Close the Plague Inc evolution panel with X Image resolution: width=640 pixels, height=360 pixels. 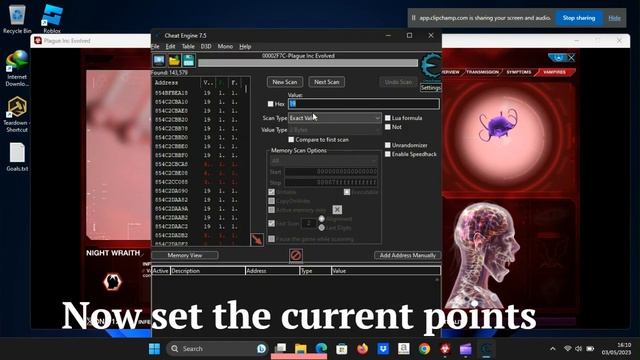[x=571, y=58]
